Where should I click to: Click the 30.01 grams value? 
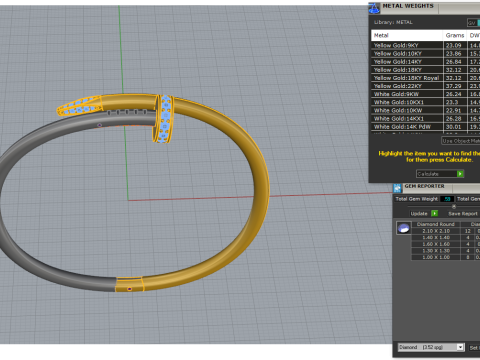click(453, 127)
